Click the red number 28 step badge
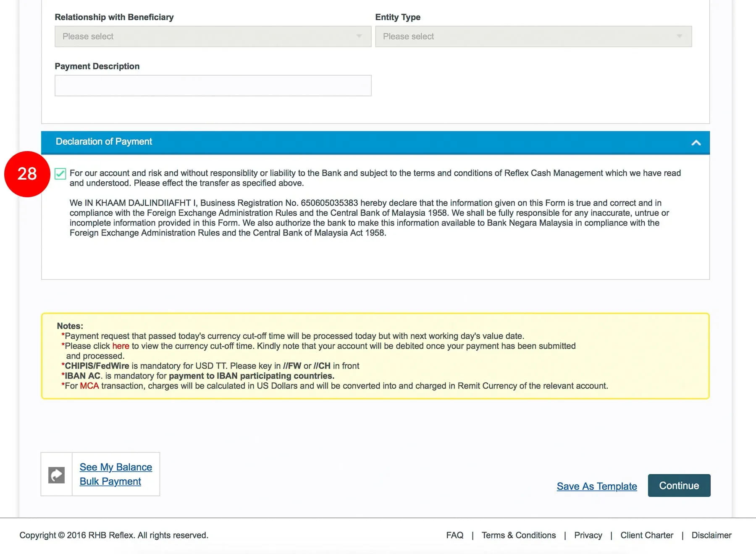 (27, 174)
